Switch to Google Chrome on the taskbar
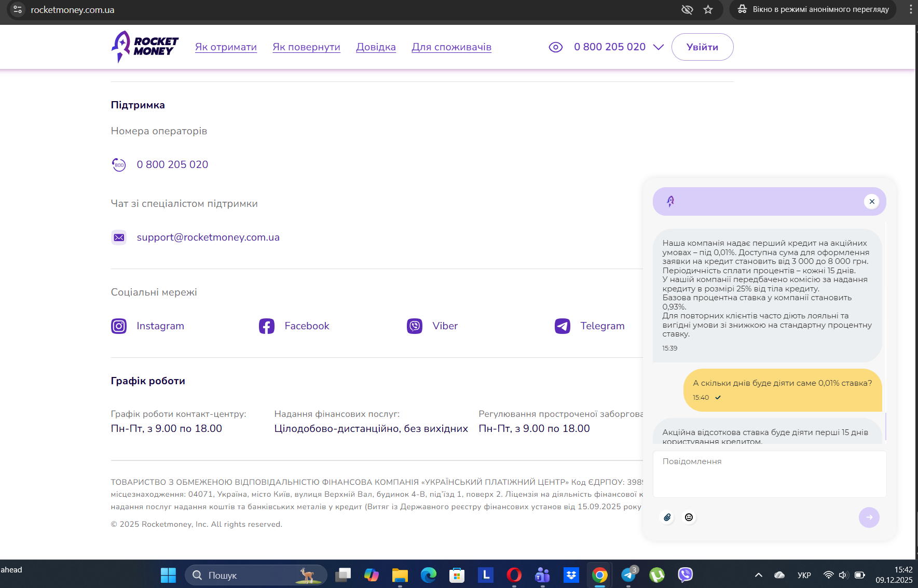The width and height of the screenshot is (918, 588). (x=600, y=575)
